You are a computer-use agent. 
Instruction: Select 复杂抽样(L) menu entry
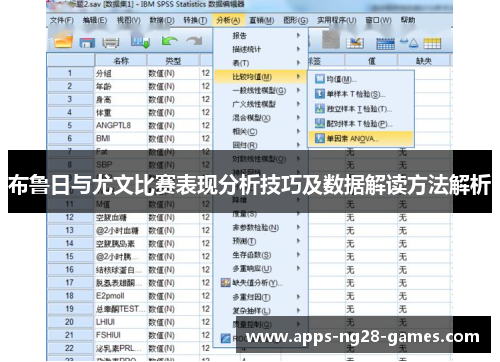(260, 311)
